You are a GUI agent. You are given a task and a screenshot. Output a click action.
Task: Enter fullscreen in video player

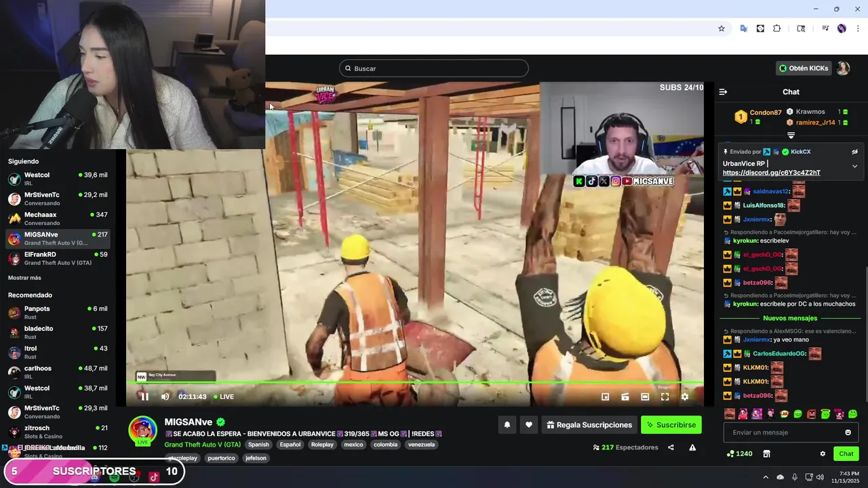[x=665, y=396]
